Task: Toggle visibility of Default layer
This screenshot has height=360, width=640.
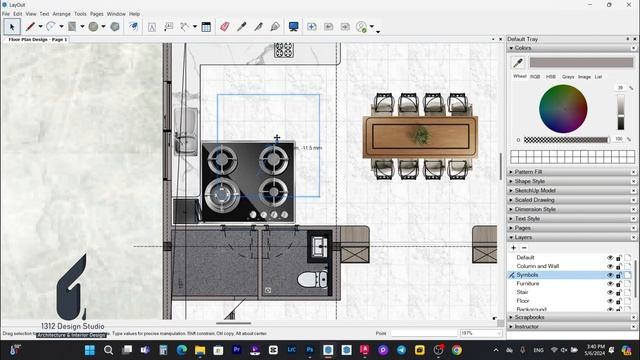Action: (x=610, y=258)
